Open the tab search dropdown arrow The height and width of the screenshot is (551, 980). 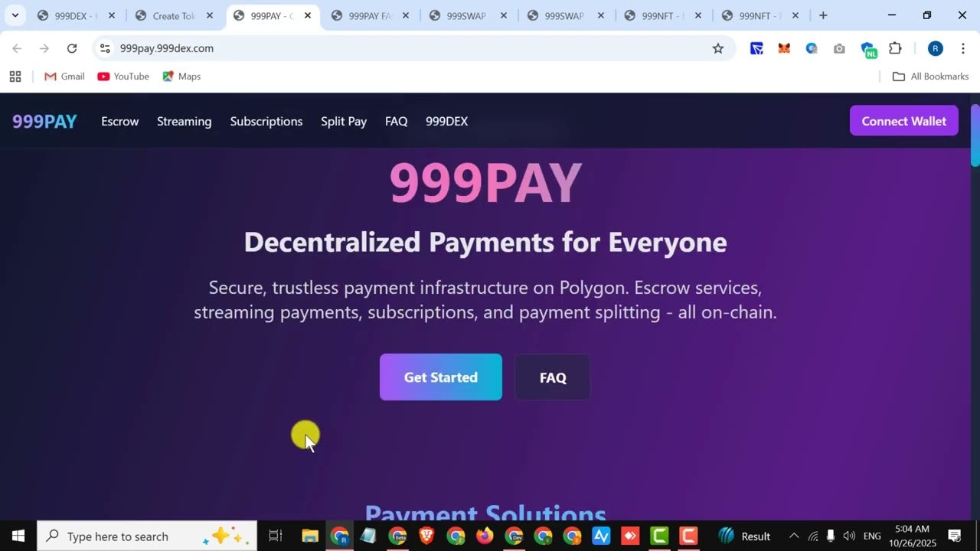click(15, 15)
